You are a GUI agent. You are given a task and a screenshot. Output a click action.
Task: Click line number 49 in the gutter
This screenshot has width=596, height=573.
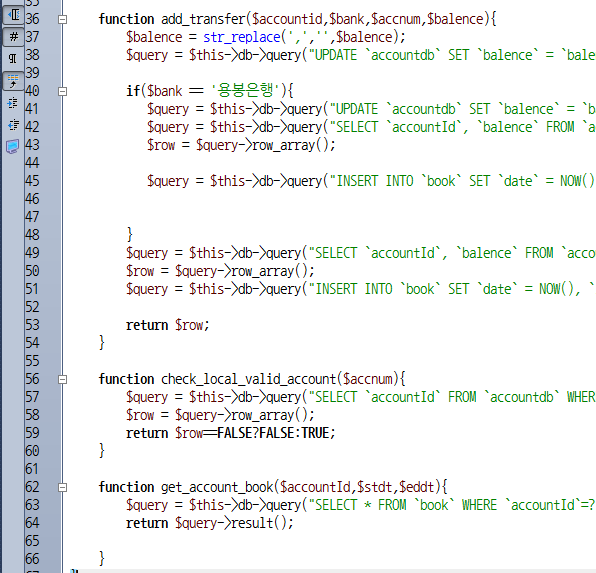32,253
